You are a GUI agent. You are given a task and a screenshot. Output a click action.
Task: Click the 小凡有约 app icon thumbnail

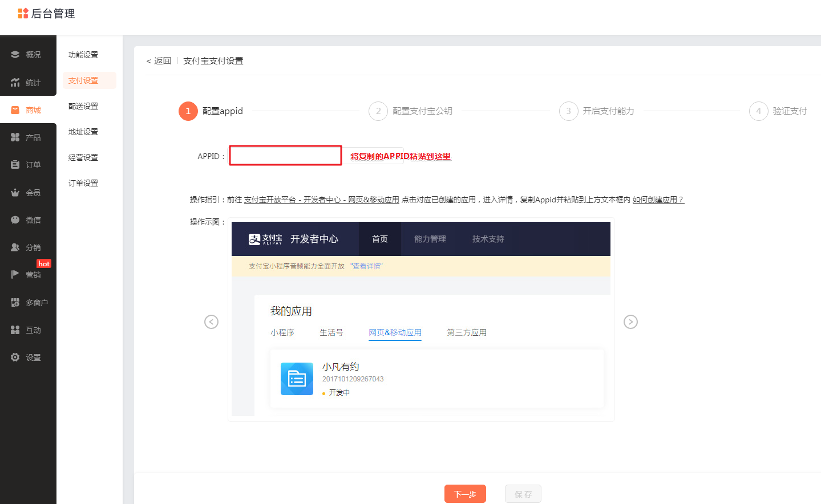click(297, 379)
